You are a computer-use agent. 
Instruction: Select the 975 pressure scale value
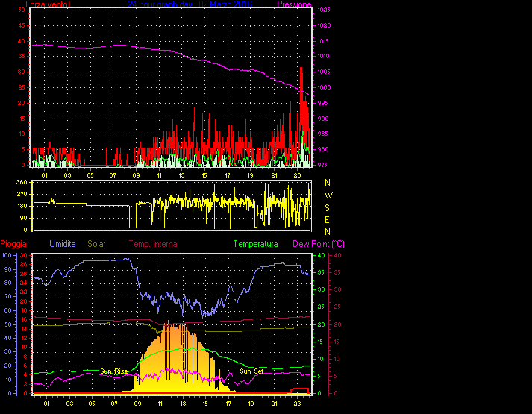click(322, 165)
